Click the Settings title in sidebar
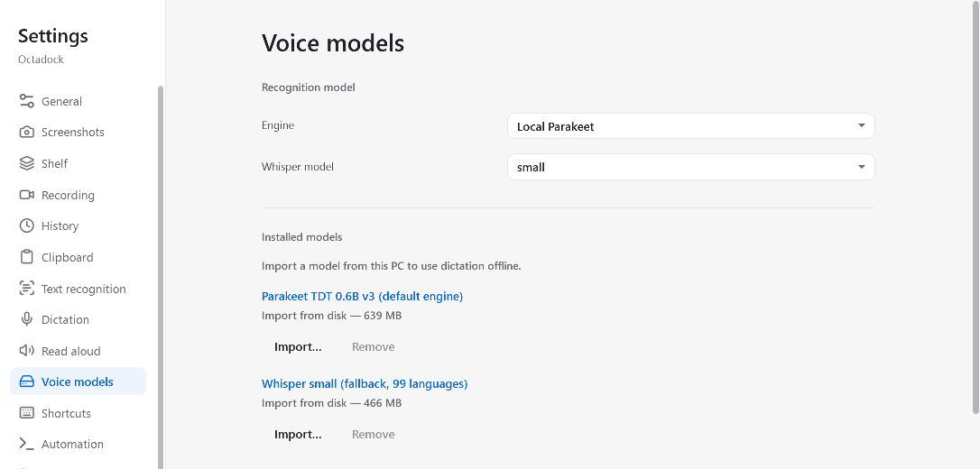 pyautogui.click(x=53, y=35)
